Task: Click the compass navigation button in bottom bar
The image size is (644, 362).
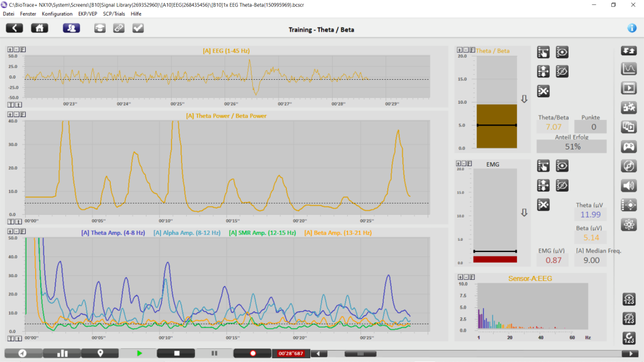Action: point(23,353)
